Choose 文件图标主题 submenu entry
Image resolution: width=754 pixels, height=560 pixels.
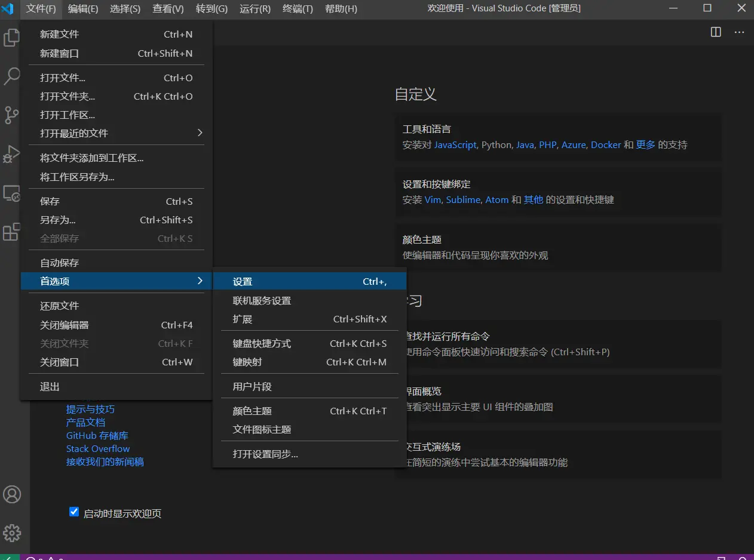[x=309, y=429]
